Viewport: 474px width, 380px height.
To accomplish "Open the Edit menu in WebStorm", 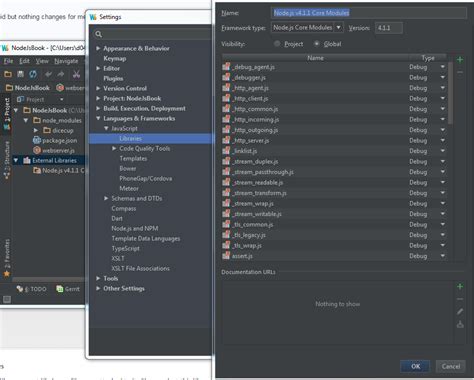I will (24, 61).
